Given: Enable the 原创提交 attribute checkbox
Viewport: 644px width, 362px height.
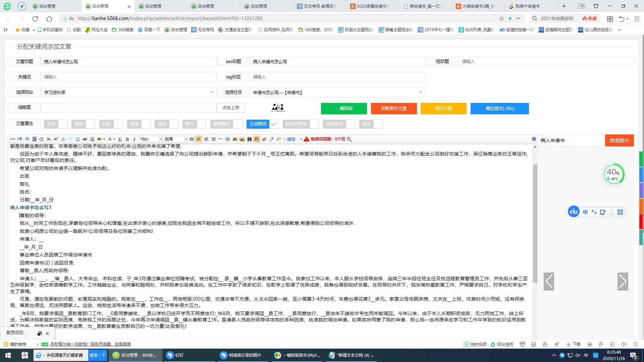Looking at the screenshot, I should pyautogui.click(x=237, y=124).
